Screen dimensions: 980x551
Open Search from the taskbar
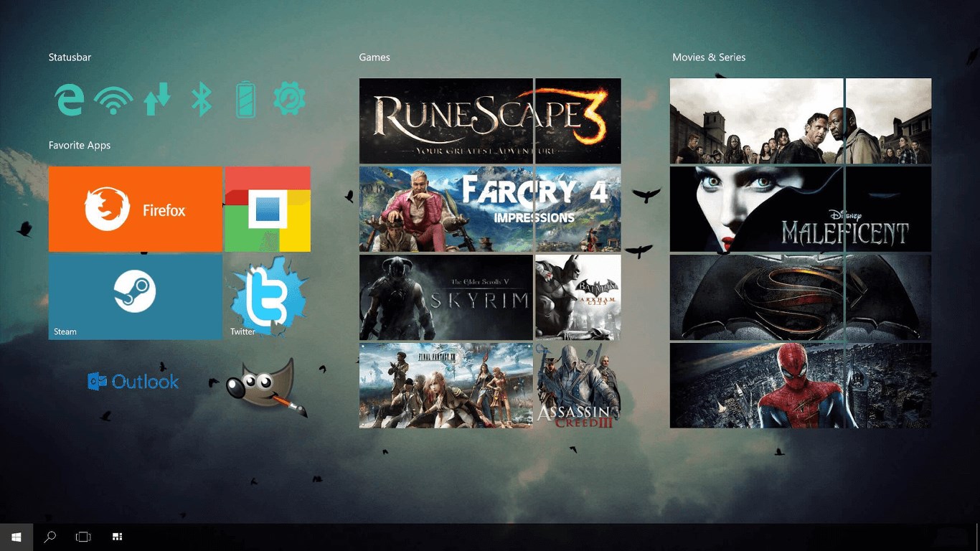[x=50, y=536]
